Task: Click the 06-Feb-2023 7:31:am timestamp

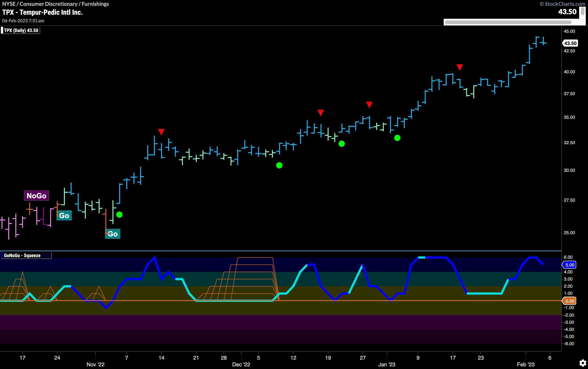Action: (23, 21)
